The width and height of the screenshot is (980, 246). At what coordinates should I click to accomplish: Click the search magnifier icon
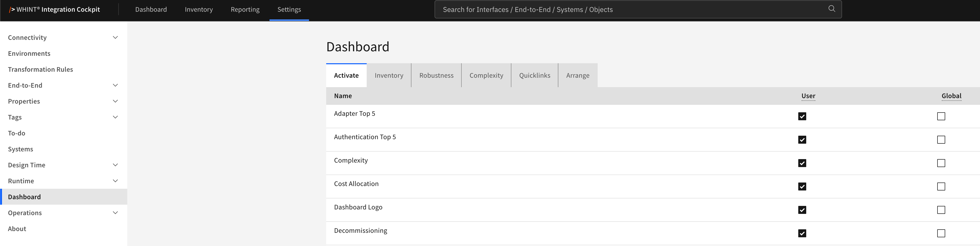[x=832, y=9]
